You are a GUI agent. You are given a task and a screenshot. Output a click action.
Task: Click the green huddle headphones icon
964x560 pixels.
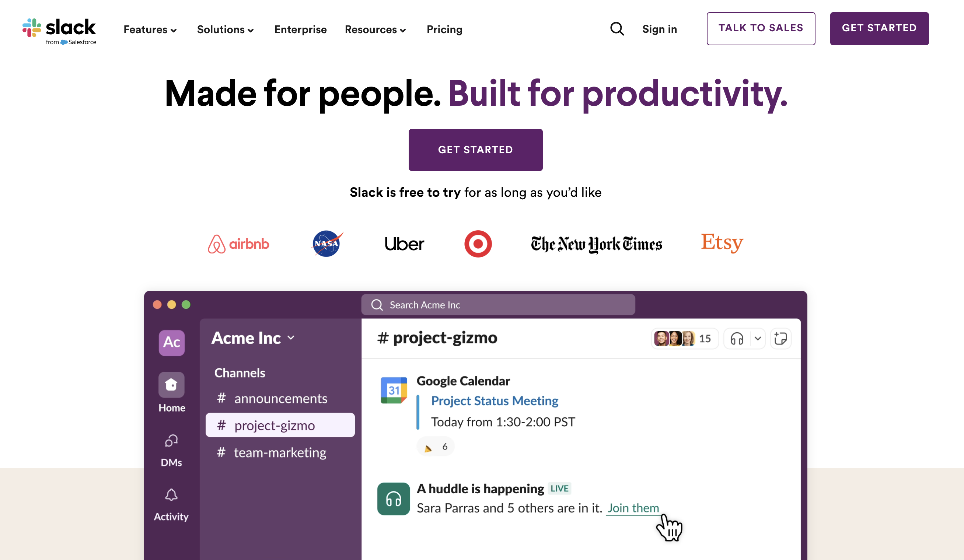(x=393, y=499)
